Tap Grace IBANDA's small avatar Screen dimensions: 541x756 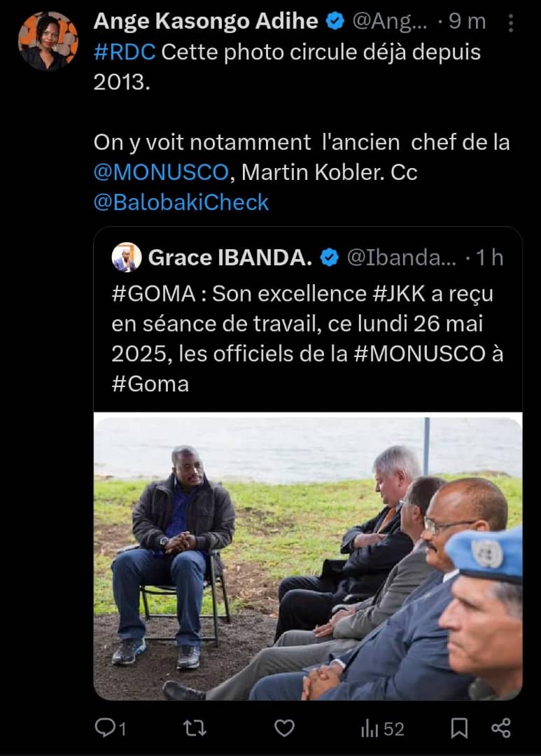(x=127, y=258)
